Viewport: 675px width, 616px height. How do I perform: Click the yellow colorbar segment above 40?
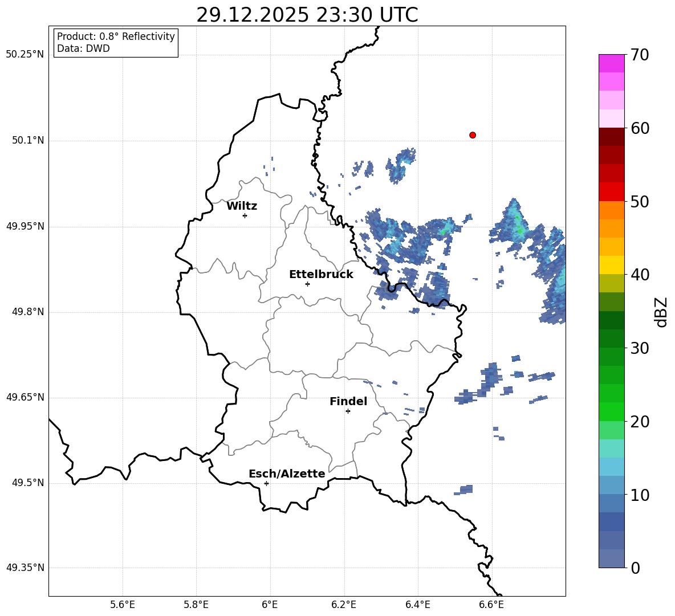(611, 265)
